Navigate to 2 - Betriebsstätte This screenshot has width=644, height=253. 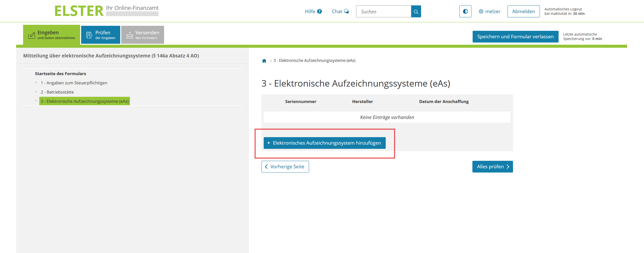point(57,92)
